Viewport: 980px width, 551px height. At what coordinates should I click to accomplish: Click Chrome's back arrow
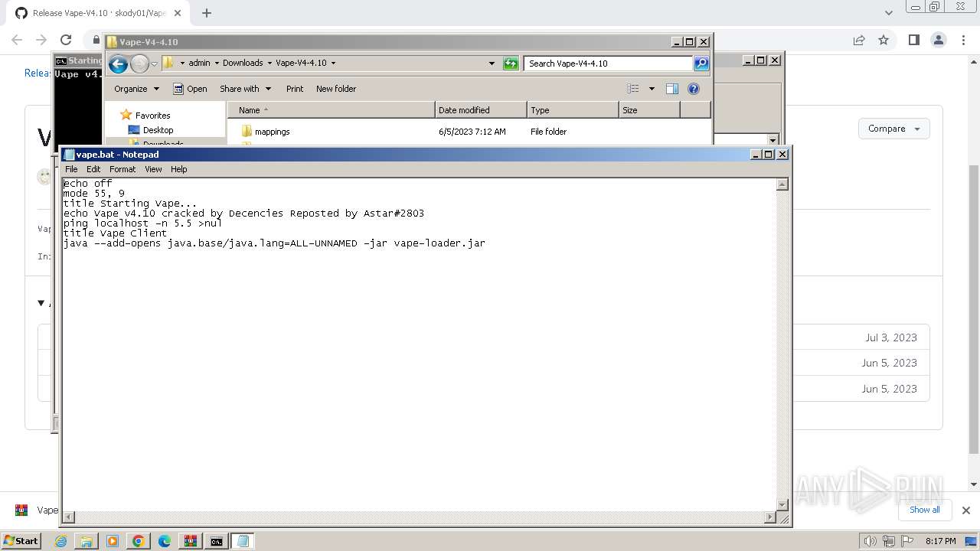tap(17, 40)
